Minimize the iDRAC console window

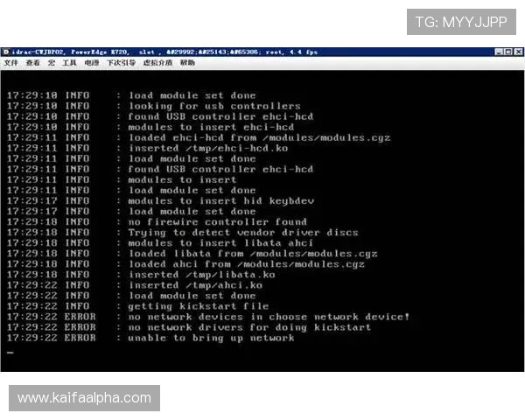pyautogui.click(x=497, y=52)
